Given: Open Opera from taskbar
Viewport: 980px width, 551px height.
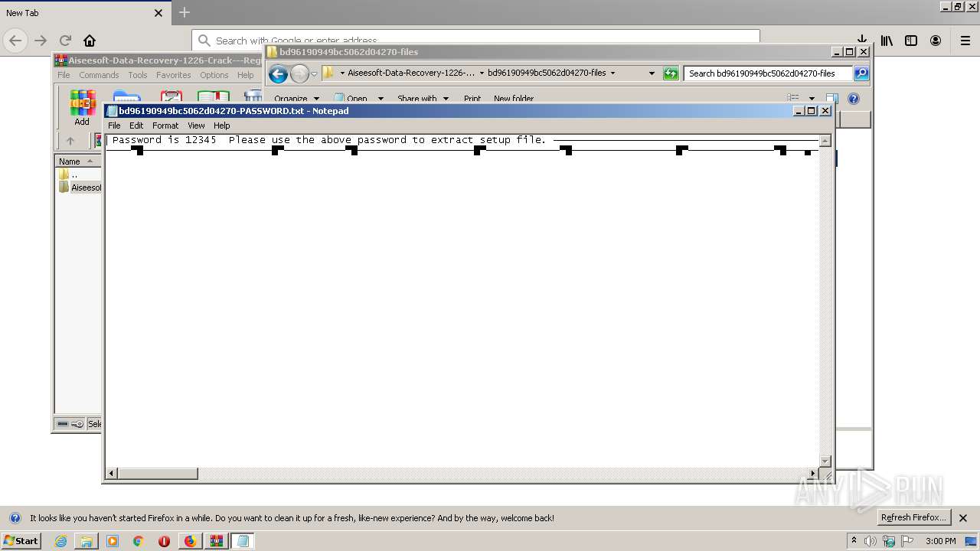Looking at the screenshot, I should (x=164, y=541).
